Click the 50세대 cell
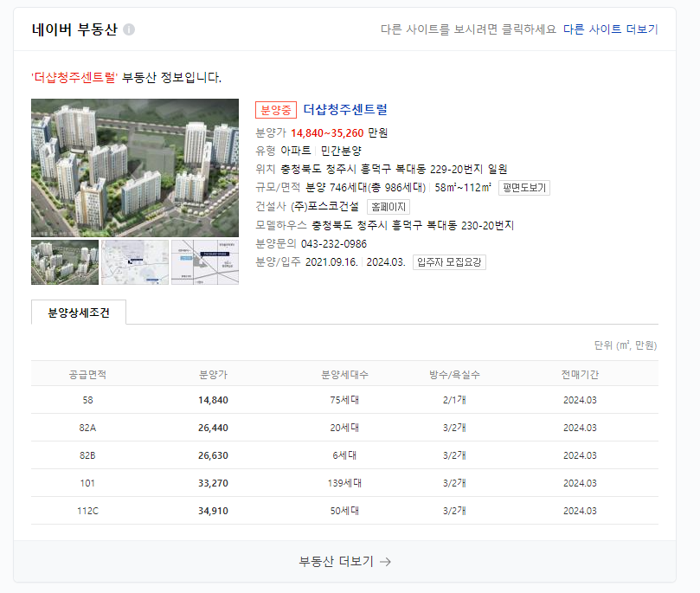 344,511
